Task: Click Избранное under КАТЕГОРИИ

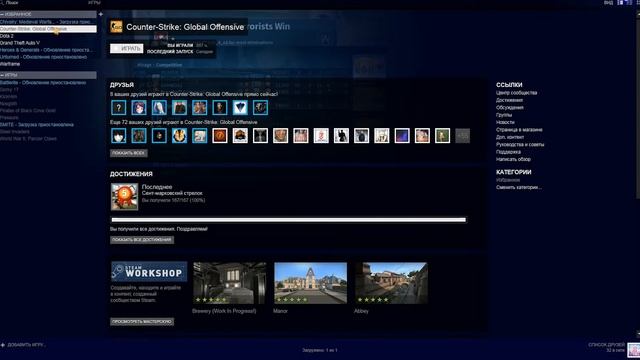Action: coord(508,180)
